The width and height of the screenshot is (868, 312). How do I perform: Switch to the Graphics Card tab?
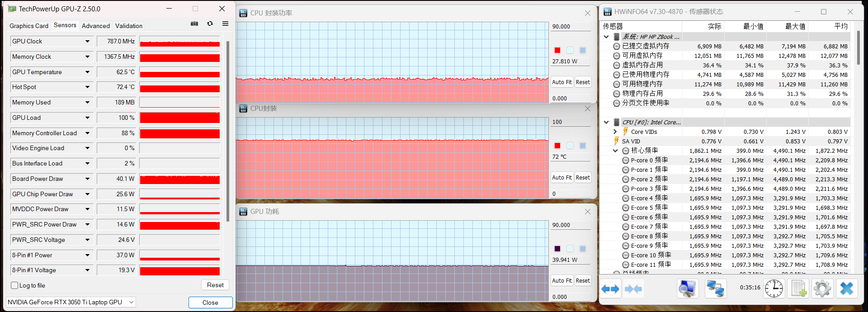pyautogui.click(x=29, y=26)
